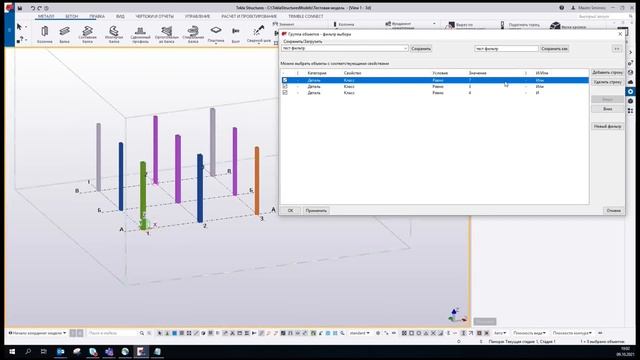The height and width of the screenshot is (360, 640).
Task: Open the ЧЕРТЕЖИ И ОТЧЕТЫ tab
Action: coord(154,16)
